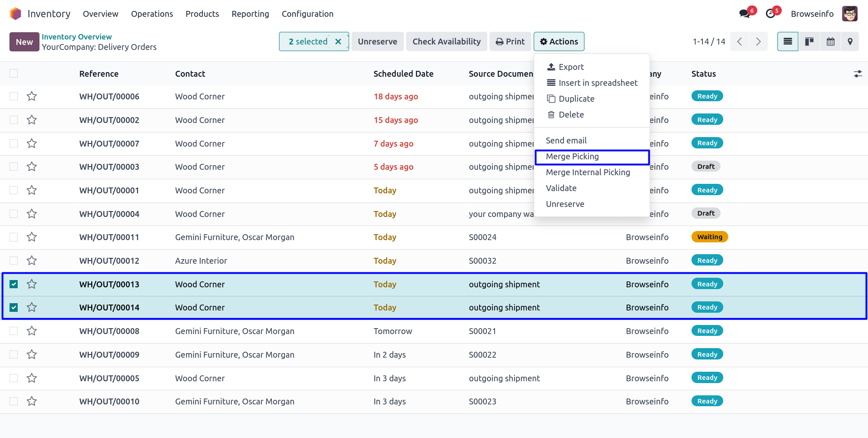868x438 pixels.
Task: Expand the Configuration menu
Action: click(x=307, y=14)
